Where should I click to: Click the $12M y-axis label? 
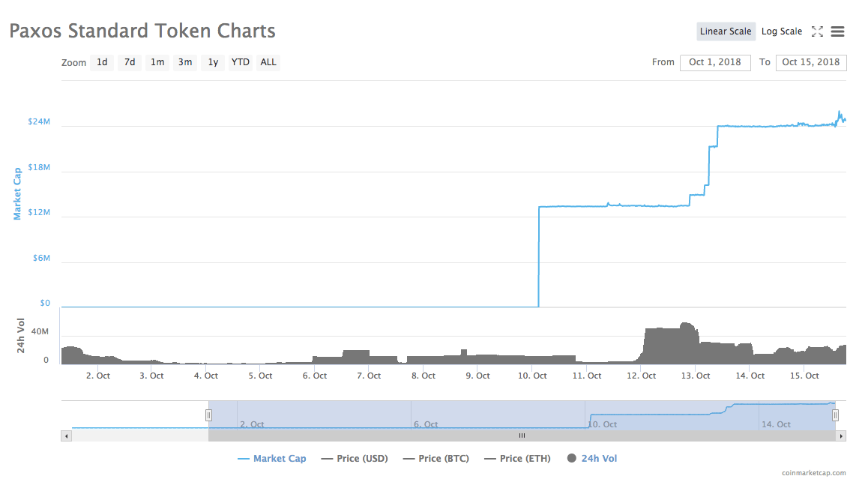39,212
